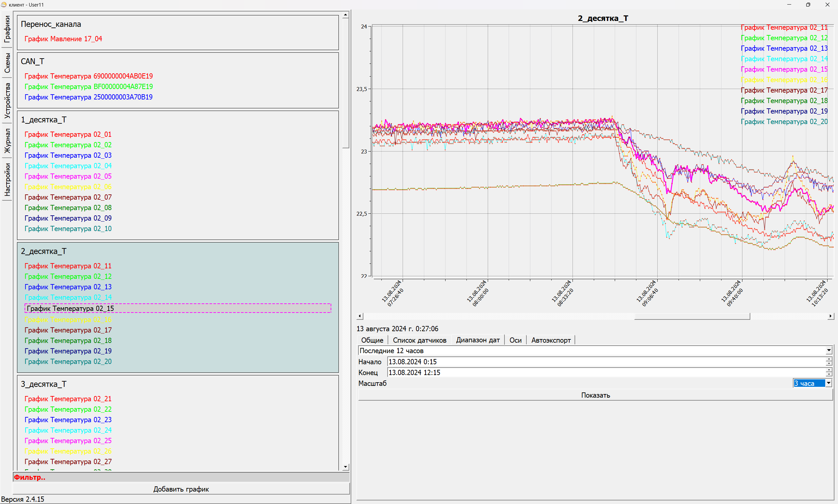Select График Температура 02_13 in 2_десятка_Т

[68, 287]
